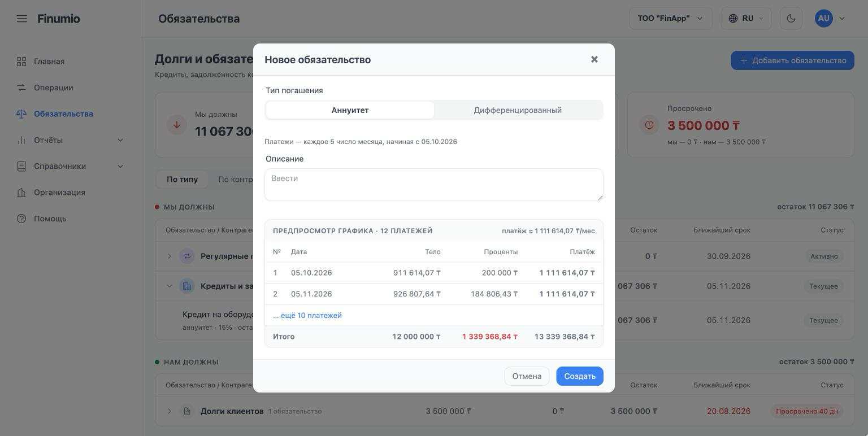This screenshot has width=868, height=436.
Task: Toggle dark mode with the moon icon
Action: click(791, 19)
